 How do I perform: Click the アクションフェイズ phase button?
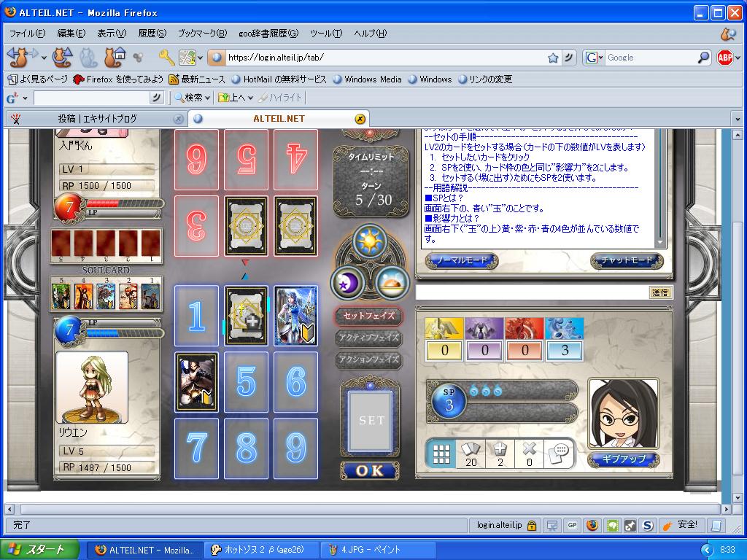coord(369,359)
